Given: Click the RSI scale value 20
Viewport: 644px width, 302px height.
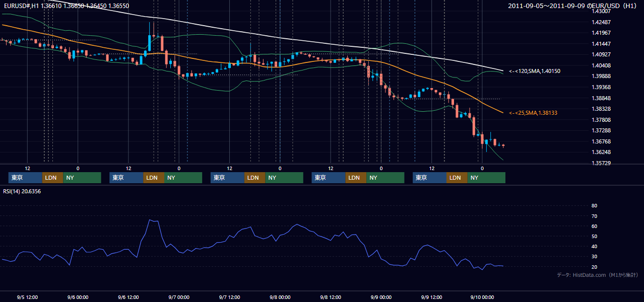Looking at the screenshot, I should 594,267.
